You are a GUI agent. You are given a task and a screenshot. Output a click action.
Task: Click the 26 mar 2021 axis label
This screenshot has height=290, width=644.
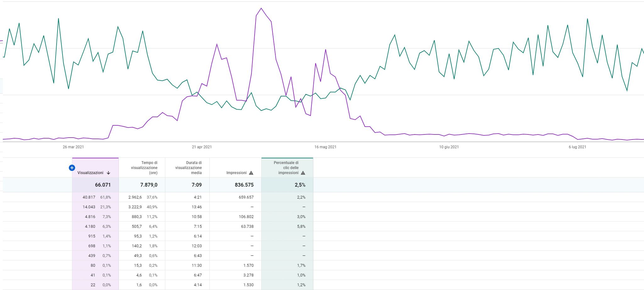point(73,147)
